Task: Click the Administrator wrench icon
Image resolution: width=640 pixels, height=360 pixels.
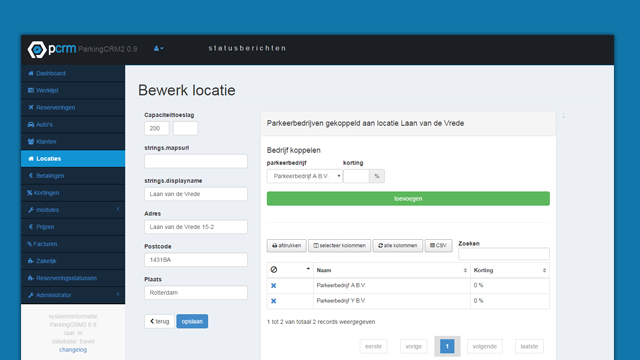Action: tap(31, 295)
